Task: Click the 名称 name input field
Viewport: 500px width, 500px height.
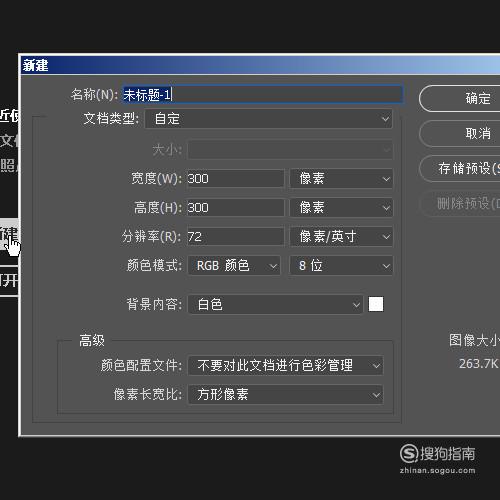Action: tap(263, 95)
